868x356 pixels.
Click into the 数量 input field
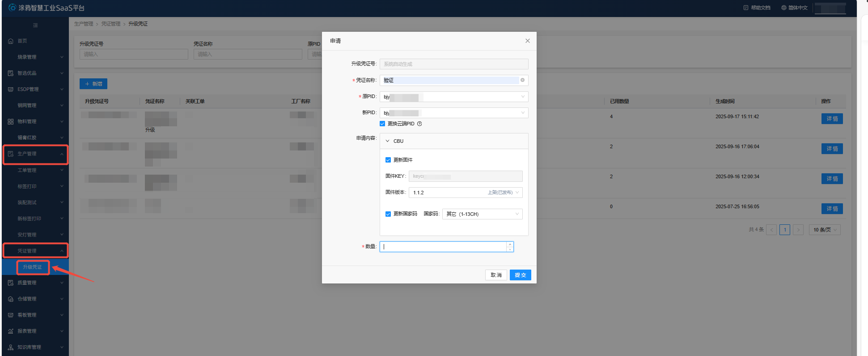[x=443, y=247]
